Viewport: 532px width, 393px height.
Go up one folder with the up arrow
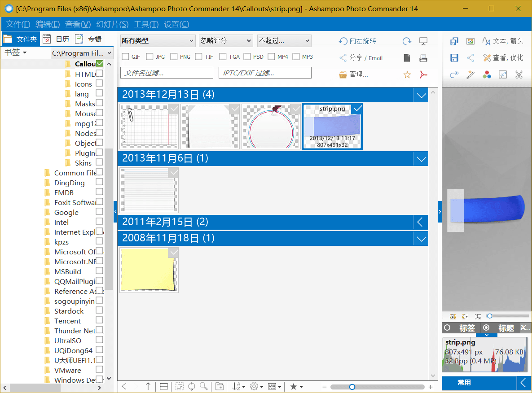(x=148, y=386)
